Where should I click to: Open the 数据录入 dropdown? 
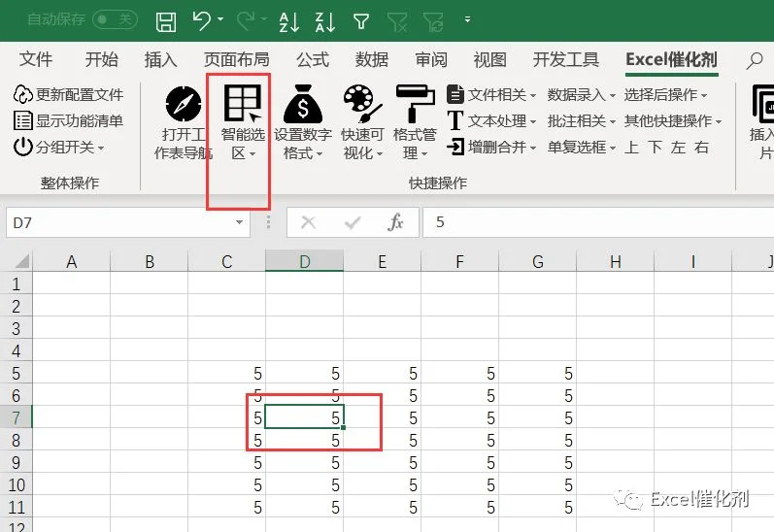click(x=581, y=94)
